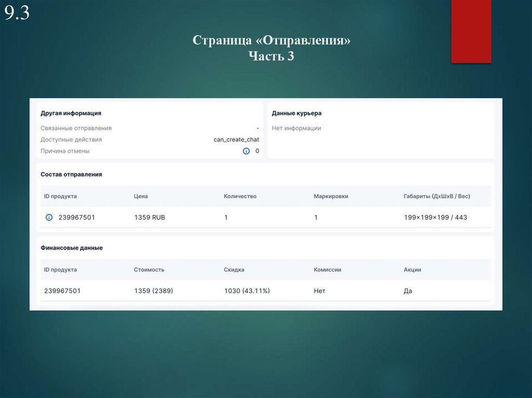
Task: Click 'Связанные отправления' label
Action: click(x=76, y=128)
